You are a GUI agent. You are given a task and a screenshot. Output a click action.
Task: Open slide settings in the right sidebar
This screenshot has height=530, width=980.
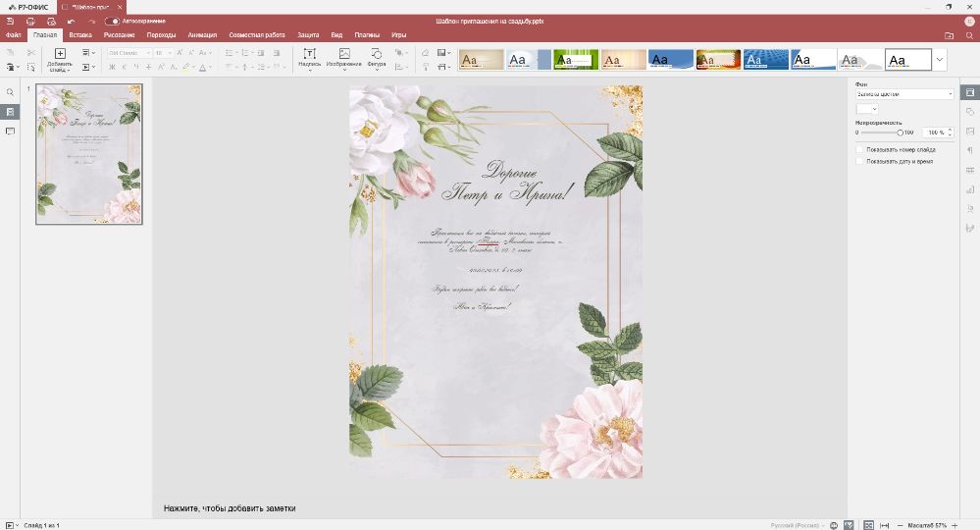pyautogui.click(x=969, y=93)
